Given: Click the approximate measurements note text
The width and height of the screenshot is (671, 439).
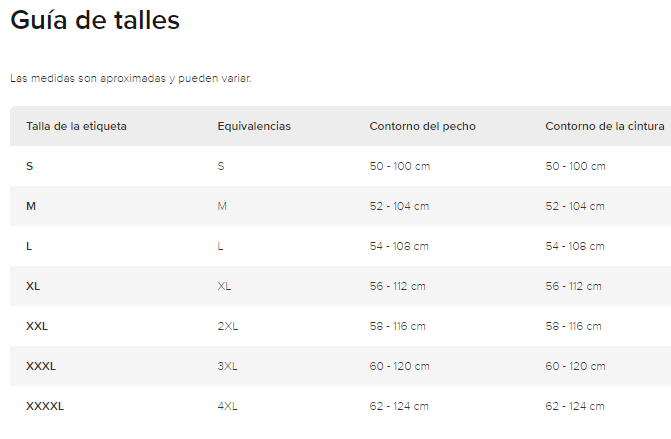Looking at the screenshot, I should [130, 77].
